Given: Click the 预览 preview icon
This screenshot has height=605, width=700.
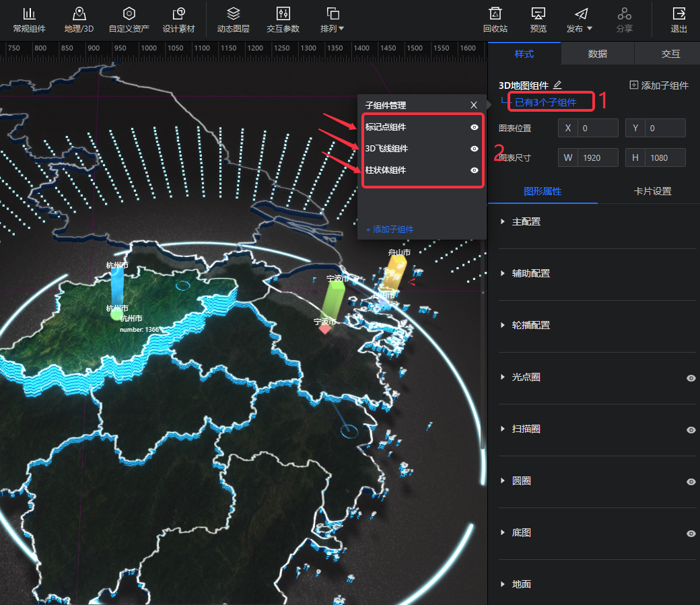Looking at the screenshot, I should click(x=538, y=14).
